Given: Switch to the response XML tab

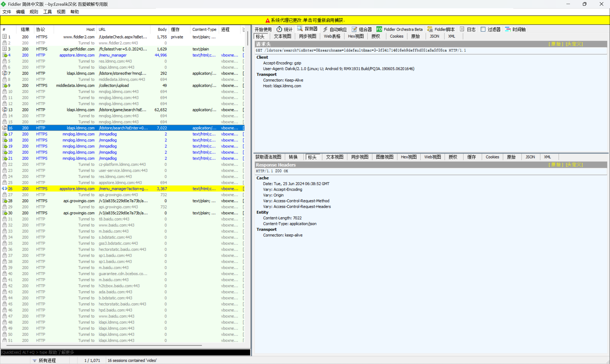Looking at the screenshot, I should tap(547, 157).
